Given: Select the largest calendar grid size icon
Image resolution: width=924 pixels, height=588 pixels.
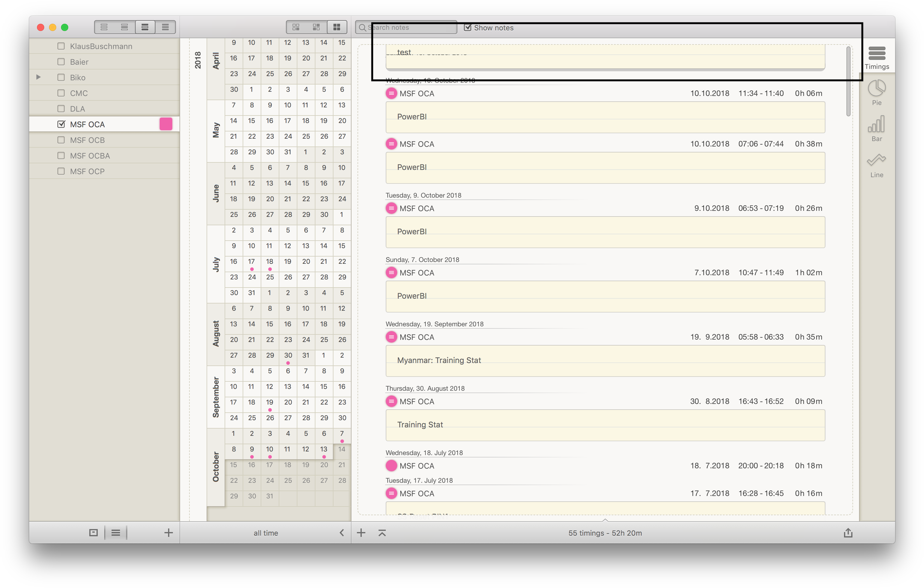Looking at the screenshot, I should click(x=336, y=27).
